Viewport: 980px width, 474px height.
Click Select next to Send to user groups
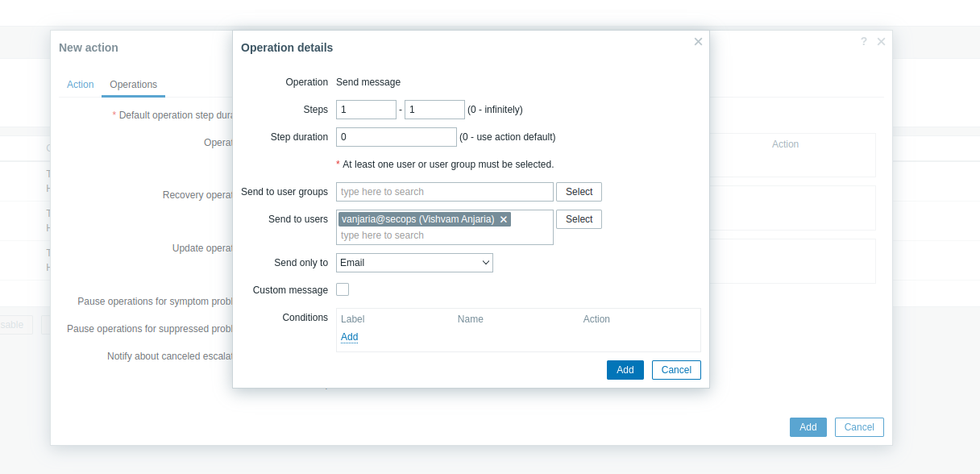579,192
